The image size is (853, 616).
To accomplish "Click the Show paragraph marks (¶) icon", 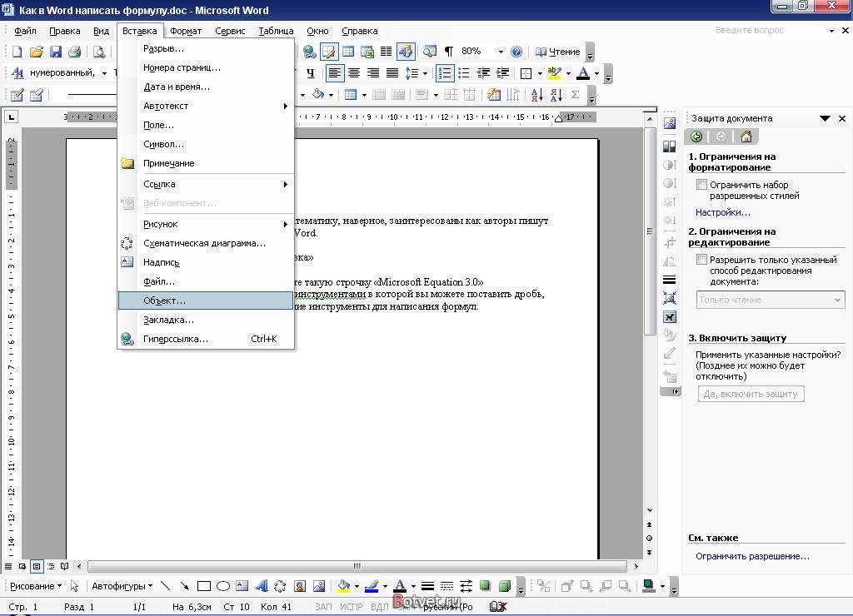I will (x=449, y=52).
